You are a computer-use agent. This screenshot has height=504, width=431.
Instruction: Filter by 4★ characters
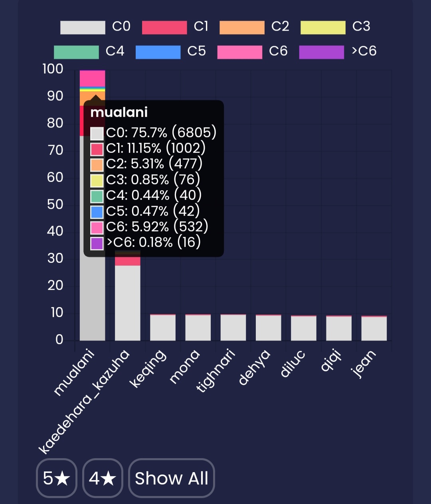pos(103,478)
